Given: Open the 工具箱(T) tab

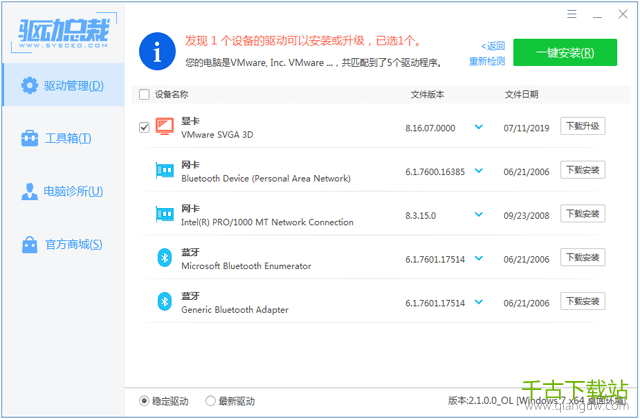Looking at the screenshot, I should 62,138.
